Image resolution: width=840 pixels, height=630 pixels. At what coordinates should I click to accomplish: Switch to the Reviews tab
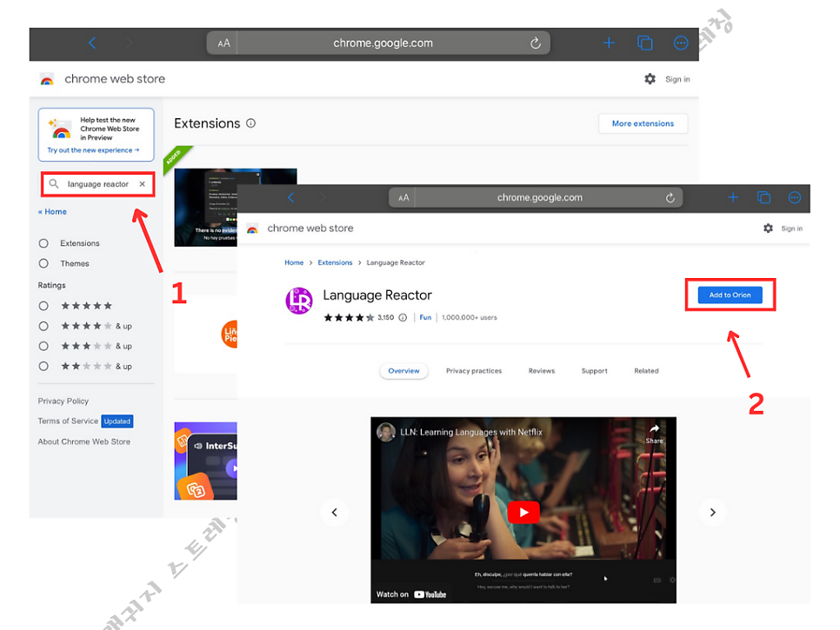click(542, 371)
